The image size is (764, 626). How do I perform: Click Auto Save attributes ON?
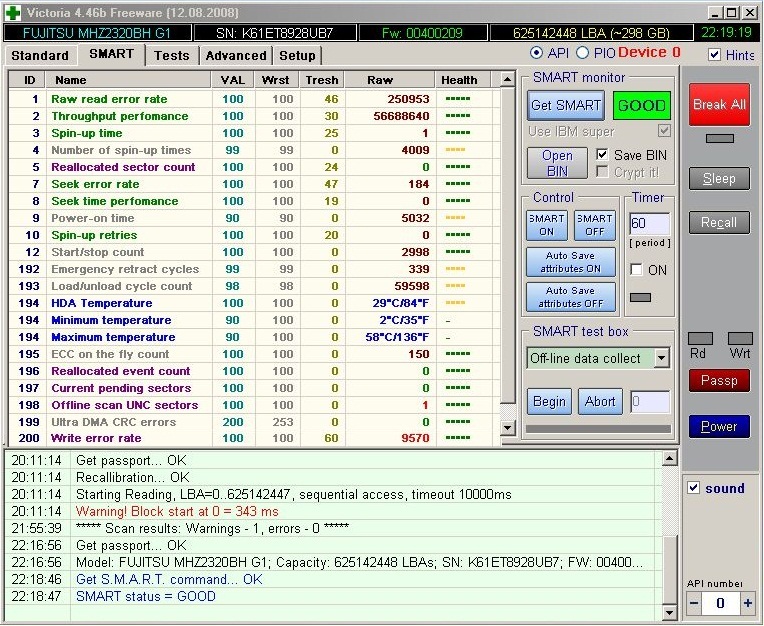tap(571, 262)
